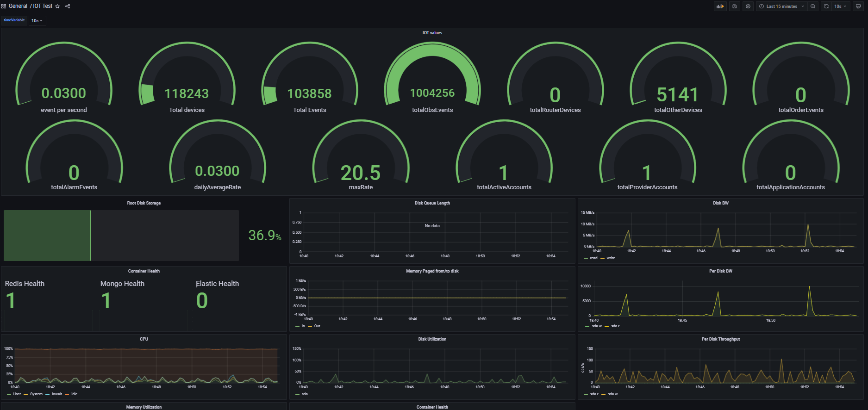Image resolution: width=868 pixels, height=410 pixels.
Task: Open the dashboards grid icon
Action: point(4,6)
